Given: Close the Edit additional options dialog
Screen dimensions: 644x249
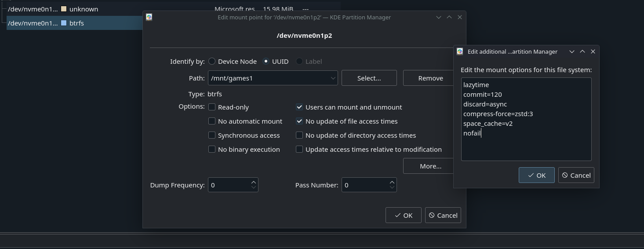Looking at the screenshot, I should coord(593,51).
